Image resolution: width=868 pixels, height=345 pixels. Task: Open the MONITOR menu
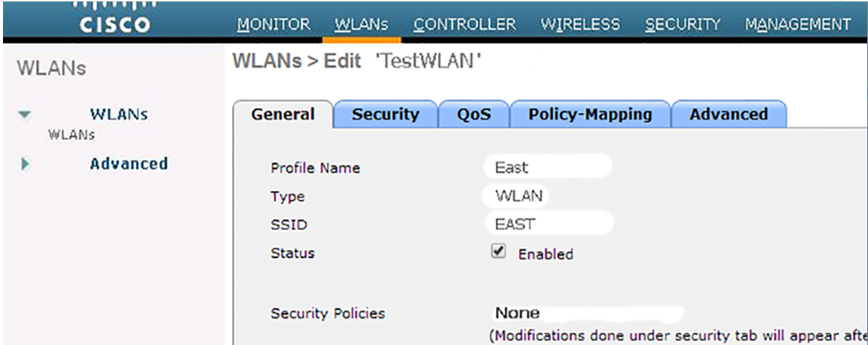(274, 24)
